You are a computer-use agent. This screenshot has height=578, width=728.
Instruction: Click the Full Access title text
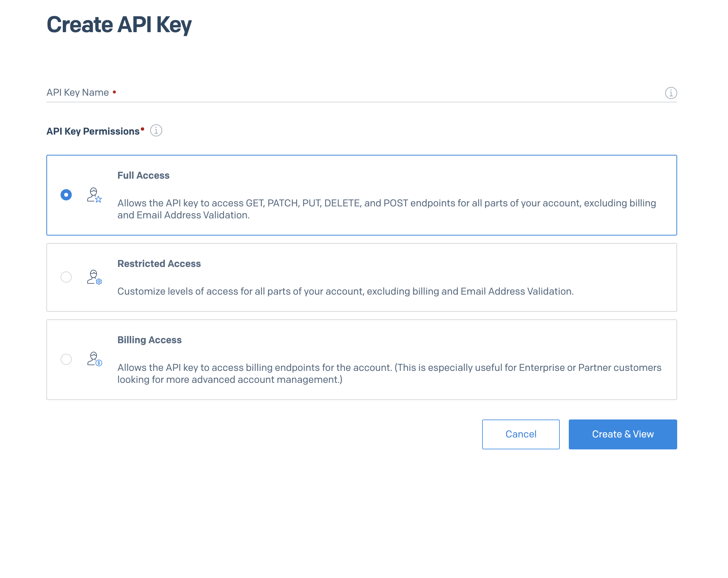(143, 175)
